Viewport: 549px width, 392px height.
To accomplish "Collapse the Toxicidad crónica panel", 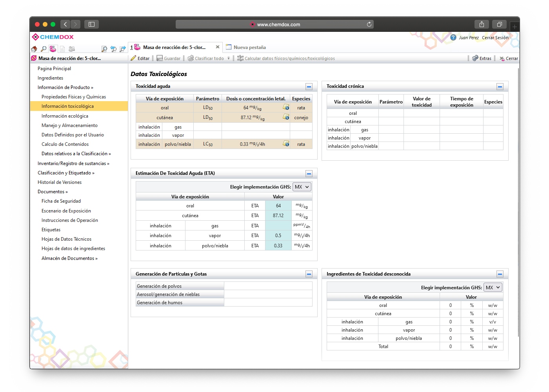I will (x=500, y=87).
